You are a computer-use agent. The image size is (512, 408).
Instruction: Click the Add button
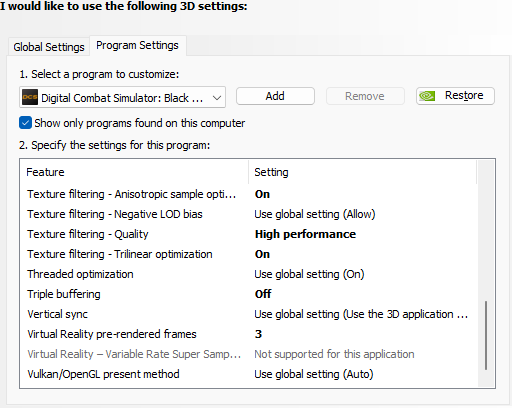coord(275,96)
